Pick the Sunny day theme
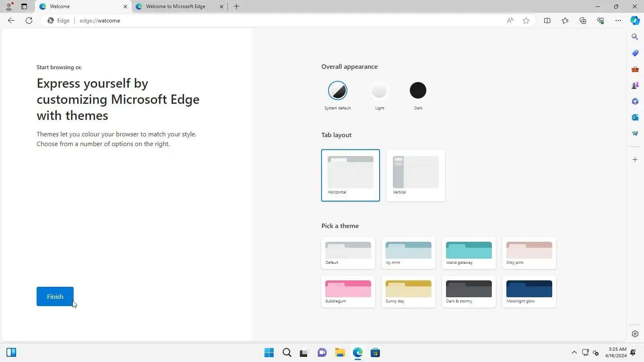The width and height of the screenshot is (644, 362). click(409, 292)
